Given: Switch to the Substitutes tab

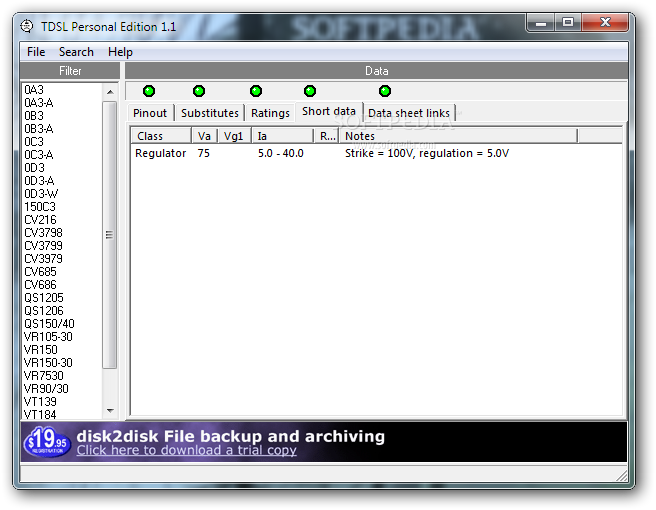Looking at the screenshot, I should (210, 113).
